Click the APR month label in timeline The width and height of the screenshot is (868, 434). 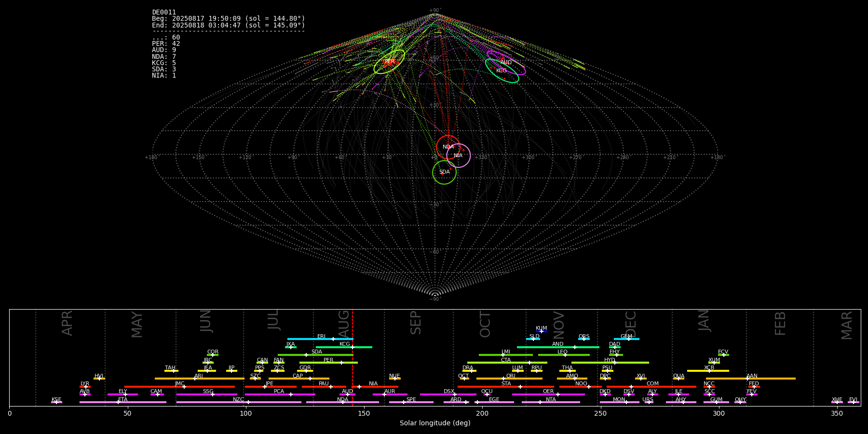point(67,323)
